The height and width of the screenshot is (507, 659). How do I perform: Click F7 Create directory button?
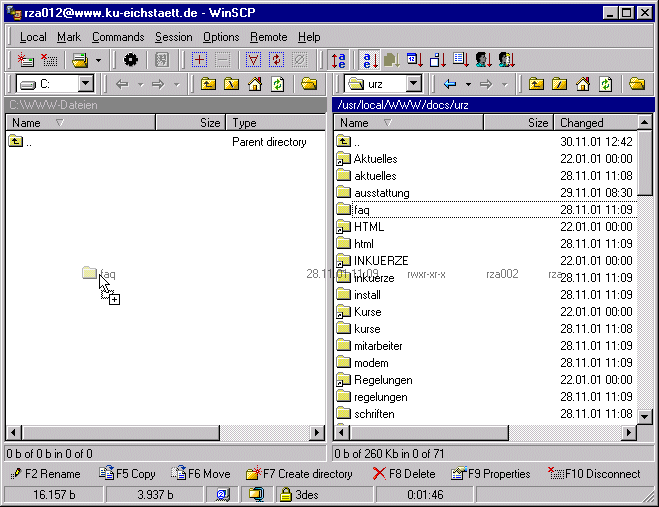click(299, 474)
